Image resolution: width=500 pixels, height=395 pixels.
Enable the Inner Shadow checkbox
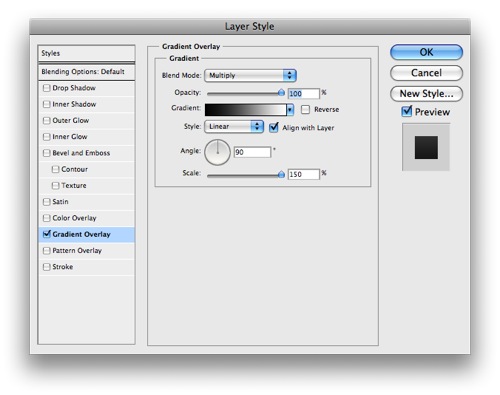[46, 104]
